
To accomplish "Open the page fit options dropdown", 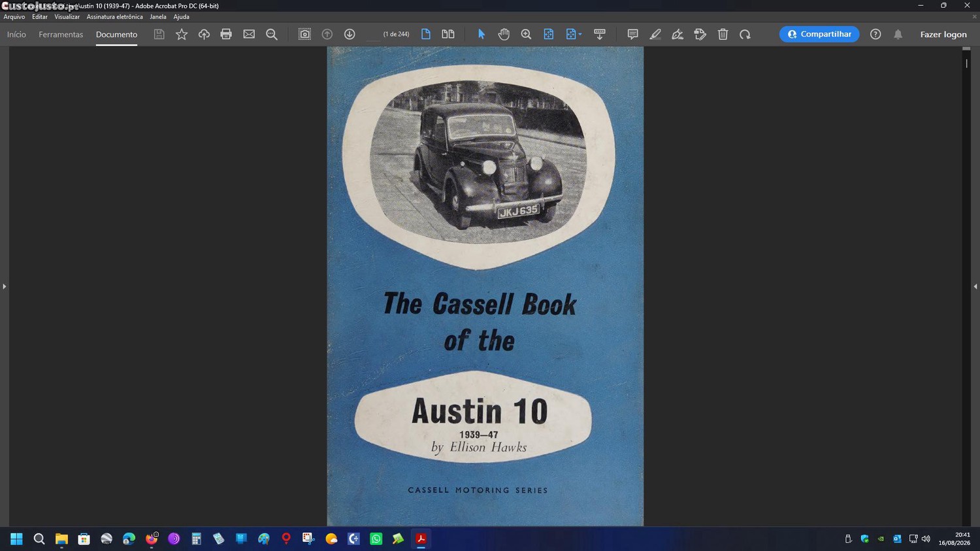I will pos(574,34).
